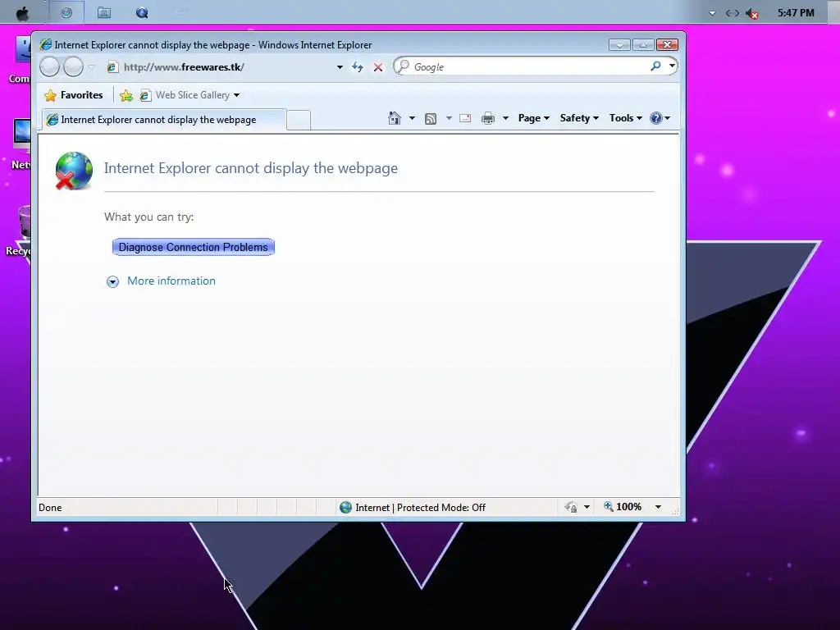Screen dimensions: 840x630
Task: Click the 100% zoom level button
Action: point(623,507)
